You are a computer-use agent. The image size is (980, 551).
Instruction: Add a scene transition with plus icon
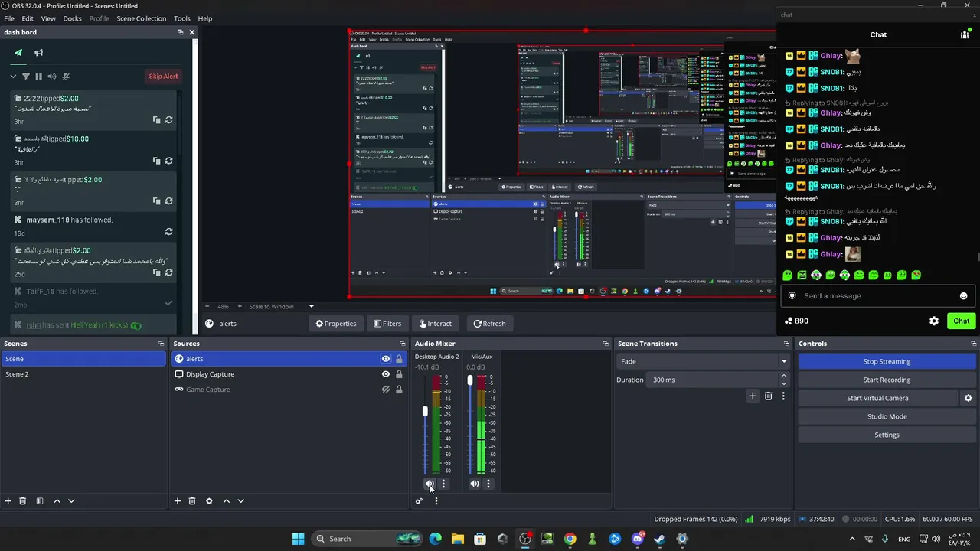point(753,396)
